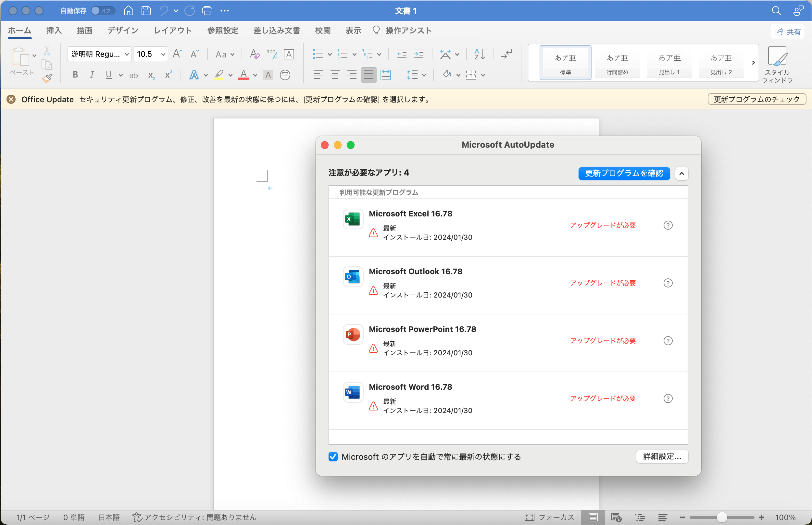Expand numbered list options arrow

pyautogui.click(x=354, y=54)
